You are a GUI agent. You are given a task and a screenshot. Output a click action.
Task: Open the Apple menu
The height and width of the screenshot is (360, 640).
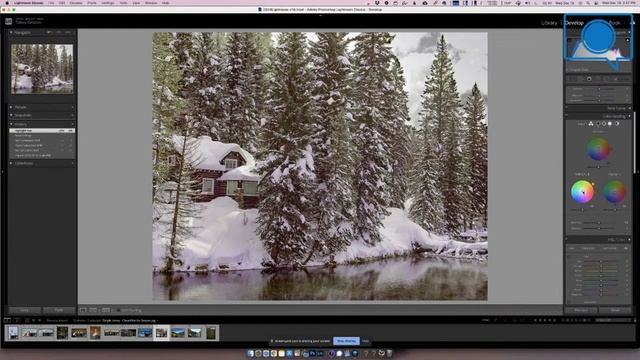pos(7,3)
